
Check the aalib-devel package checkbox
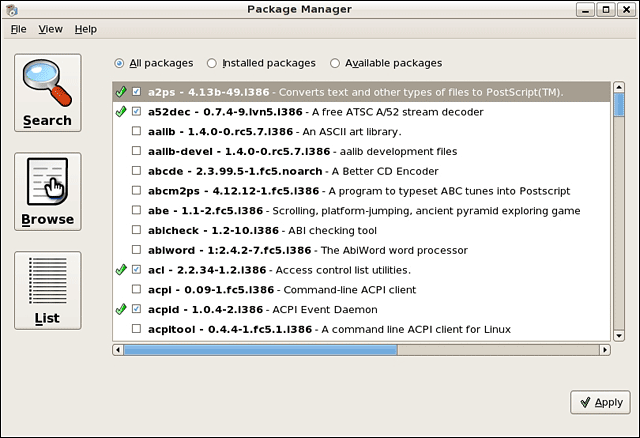click(x=136, y=151)
